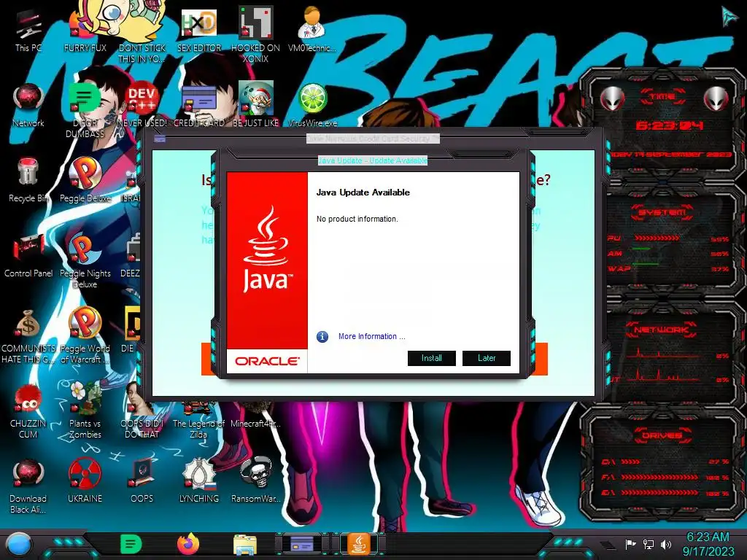This screenshot has width=747, height=560.
Task: Click the volume speaker tray icon
Action: pos(666,544)
